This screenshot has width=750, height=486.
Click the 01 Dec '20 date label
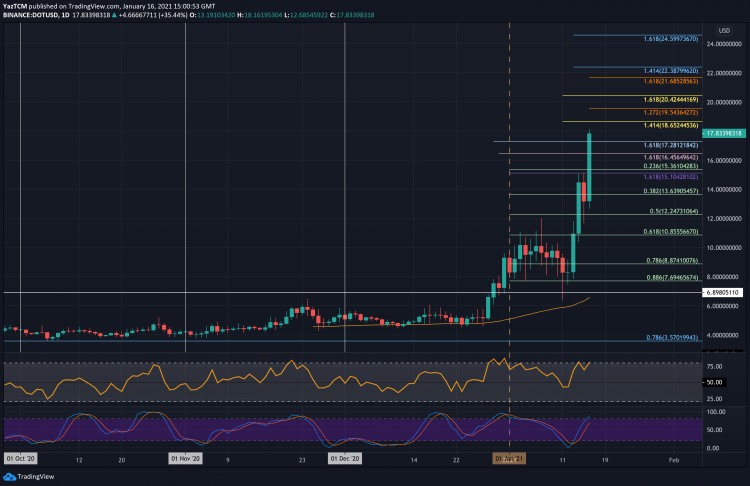coord(345,461)
